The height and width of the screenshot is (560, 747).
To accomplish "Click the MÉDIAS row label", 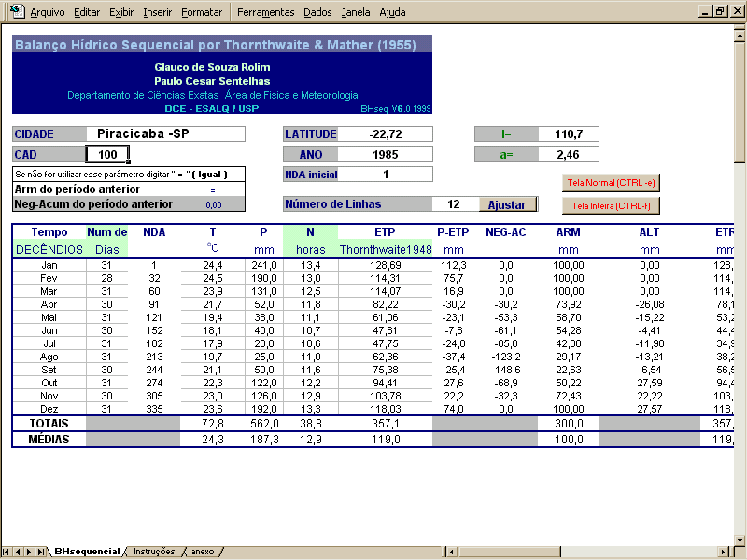I will click(x=49, y=439).
